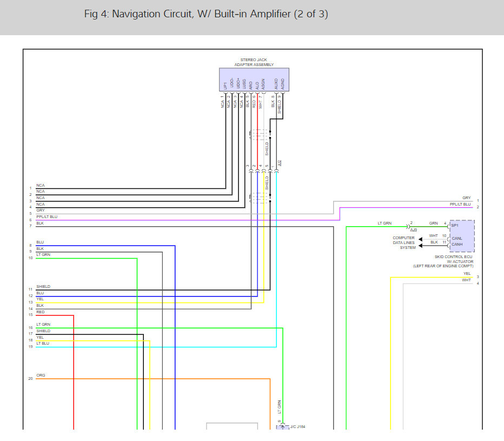Select the SP1 pin label in skid ECU
Screen dimensions: 504x441
455,226
